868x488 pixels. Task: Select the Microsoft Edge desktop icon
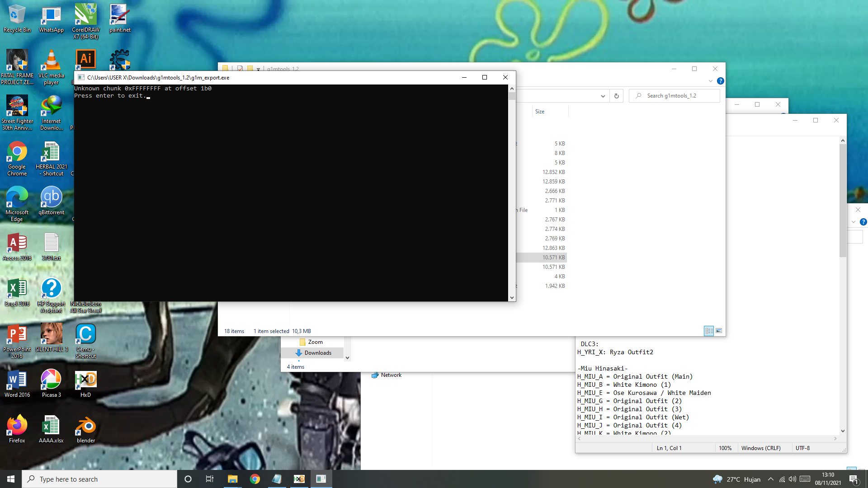point(17,204)
